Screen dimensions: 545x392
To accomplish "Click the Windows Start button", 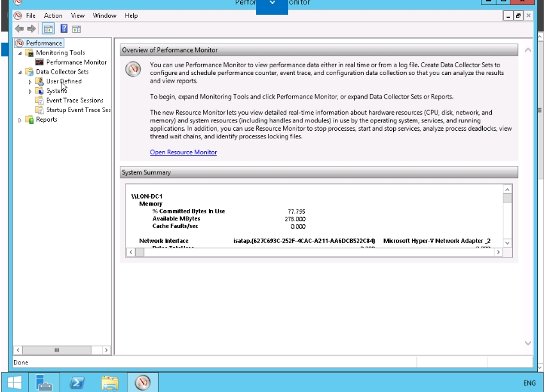I will tap(13, 383).
